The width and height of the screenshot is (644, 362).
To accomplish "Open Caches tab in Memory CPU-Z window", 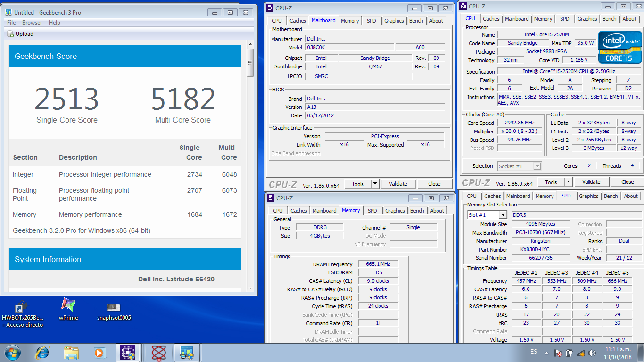I will 299,211.
